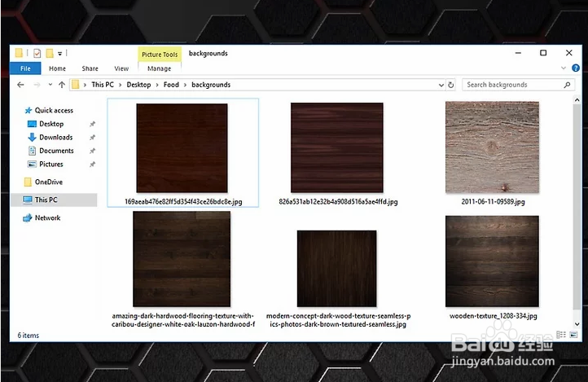
Task: Click the pin icon next to Desktop
Action: [92, 124]
